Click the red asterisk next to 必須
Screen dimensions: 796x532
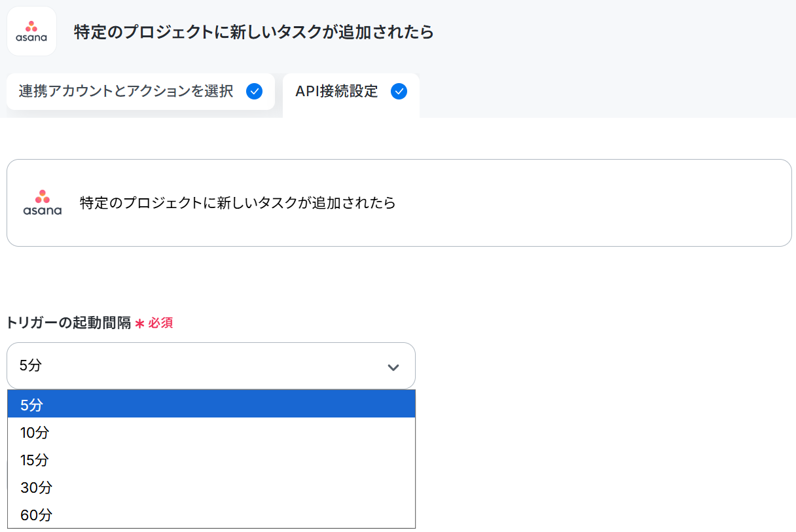tap(139, 323)
